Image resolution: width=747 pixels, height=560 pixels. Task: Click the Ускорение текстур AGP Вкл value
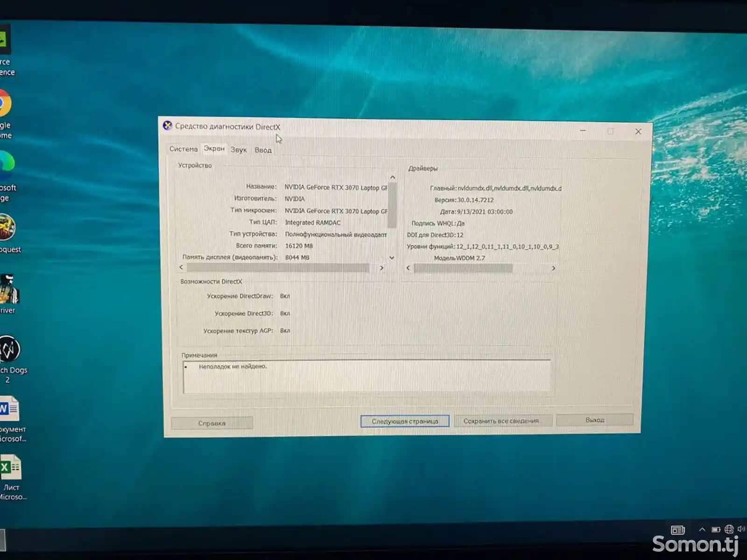tap(285, 330)
